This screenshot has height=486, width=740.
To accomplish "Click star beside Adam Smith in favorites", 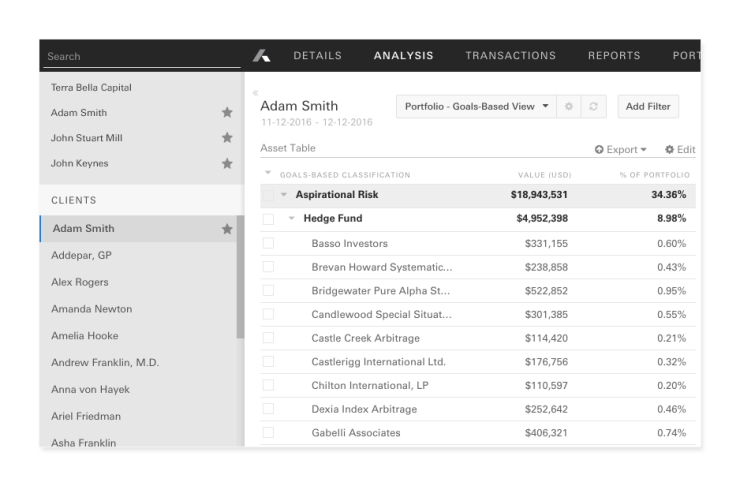I will (x=227, y=113).
